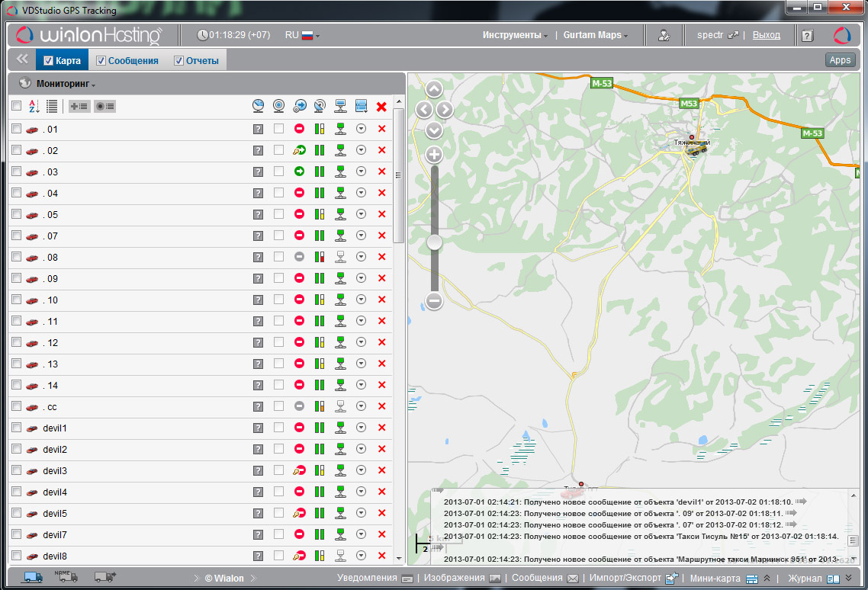Open the RU language dropdown

302,35
